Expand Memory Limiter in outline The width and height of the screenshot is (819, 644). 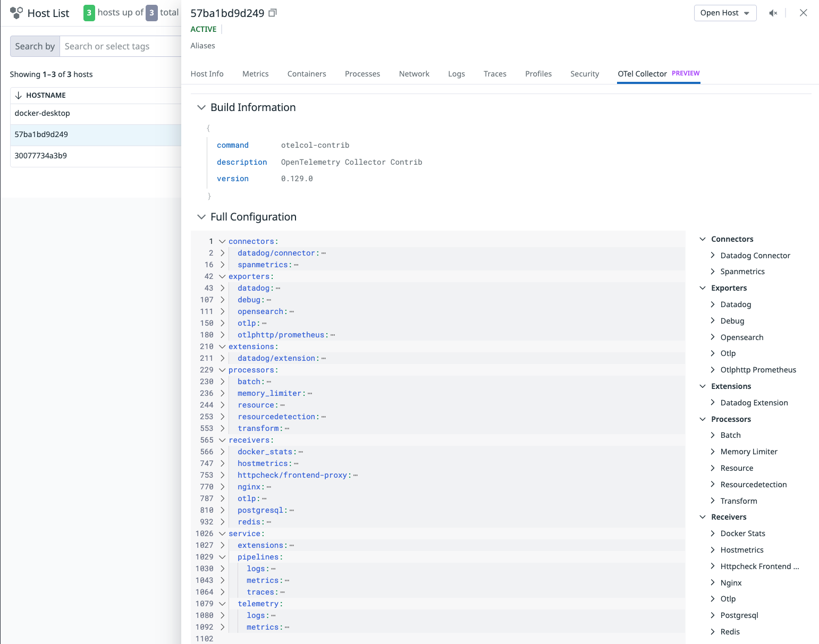pyautogui.click(x=713, y=452)
